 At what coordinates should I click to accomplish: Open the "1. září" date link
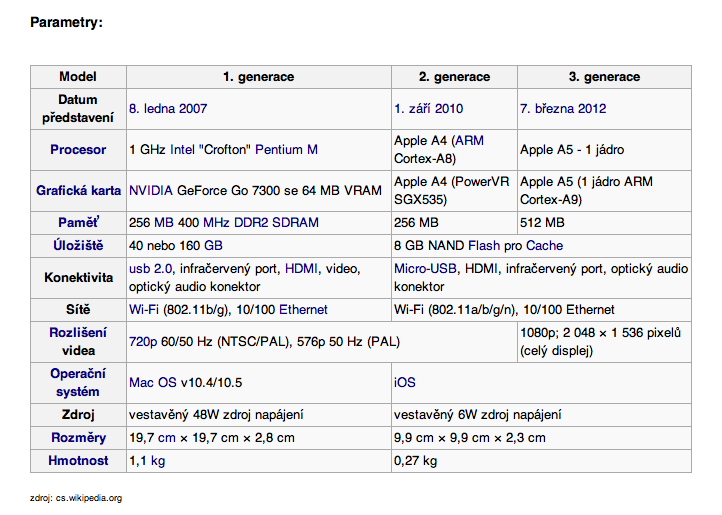[x=414, y=109]
